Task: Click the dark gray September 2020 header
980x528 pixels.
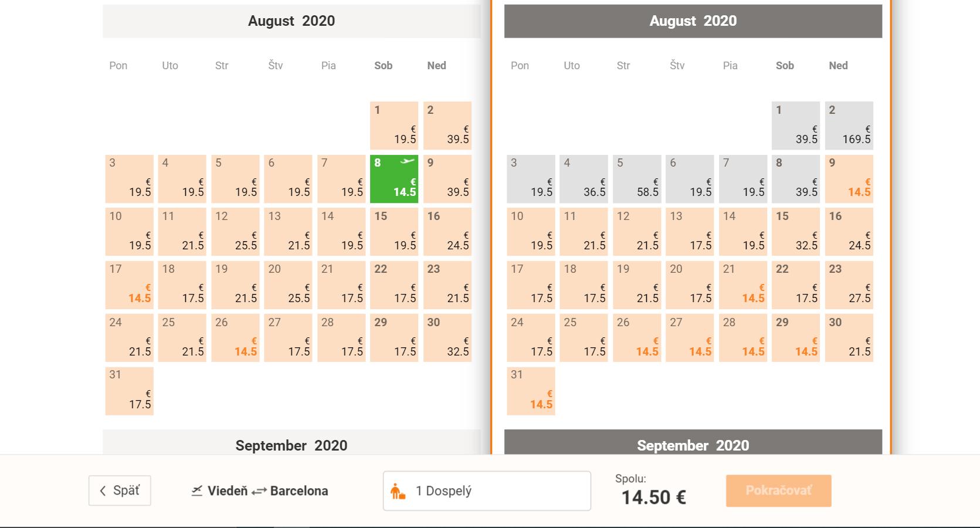Action: pos(693,444)
